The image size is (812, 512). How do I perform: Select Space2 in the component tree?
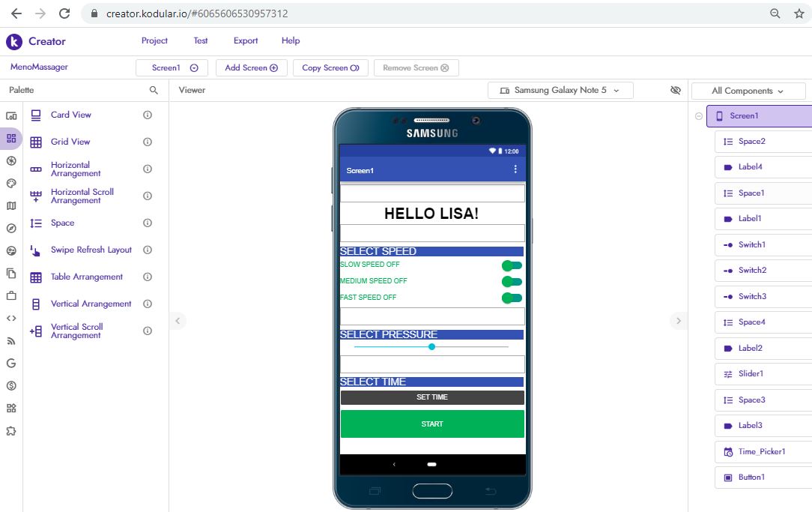click(763, 142)
